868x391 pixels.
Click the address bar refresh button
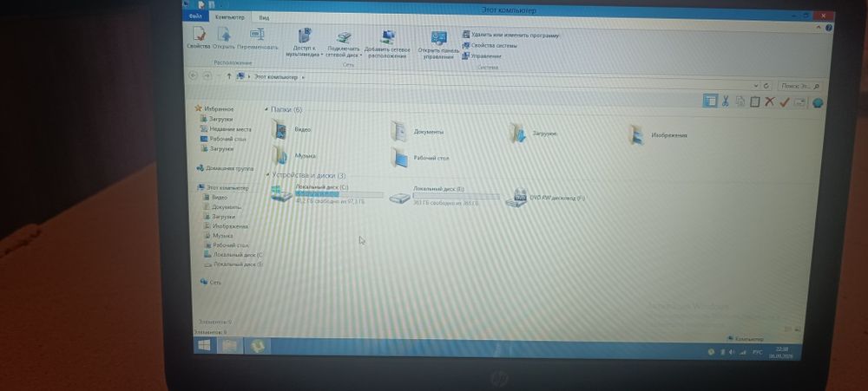click(766, 86)
